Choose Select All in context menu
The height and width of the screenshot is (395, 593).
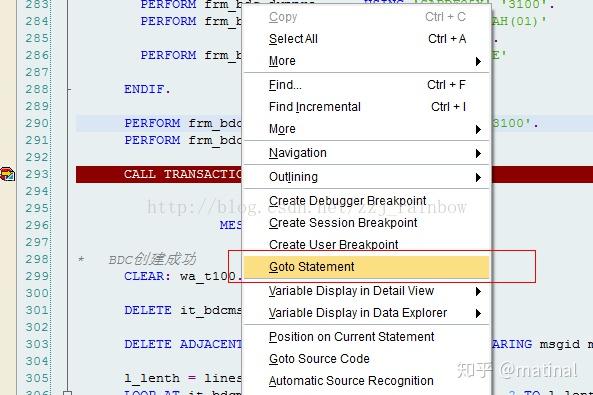tap(366, 39)
